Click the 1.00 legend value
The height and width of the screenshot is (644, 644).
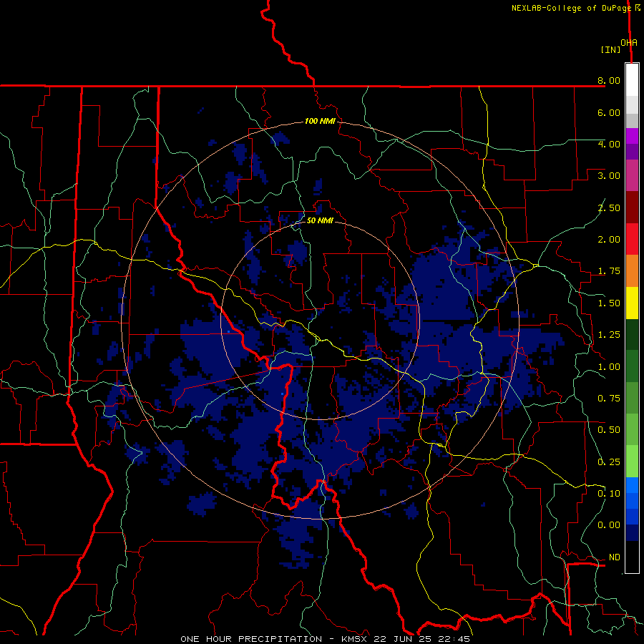[x=609, y=367]
